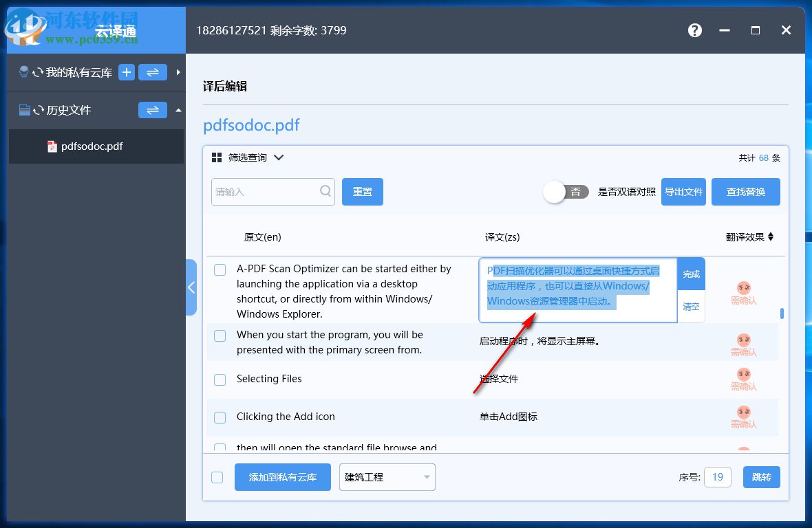Toggle the 是否双语对照 bilingual switch
Image resolution: width=812 pixels, height=528 pixels.
[x=566, y=192]
